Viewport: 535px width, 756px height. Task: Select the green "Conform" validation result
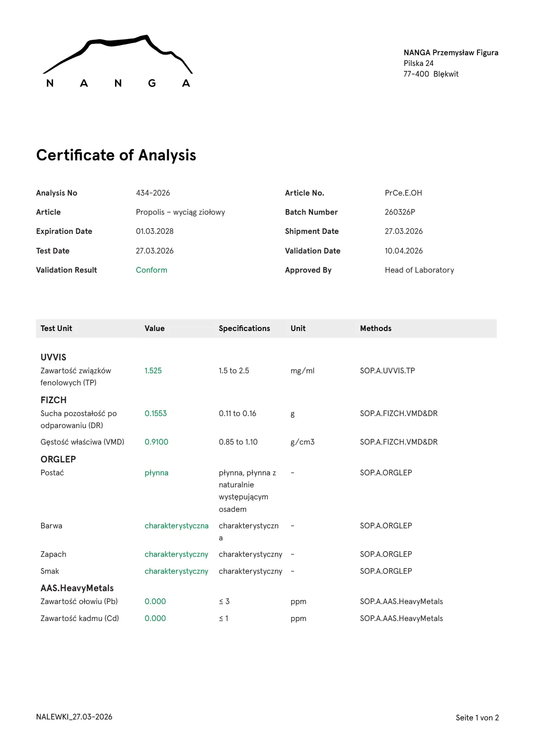coord(152,270)
